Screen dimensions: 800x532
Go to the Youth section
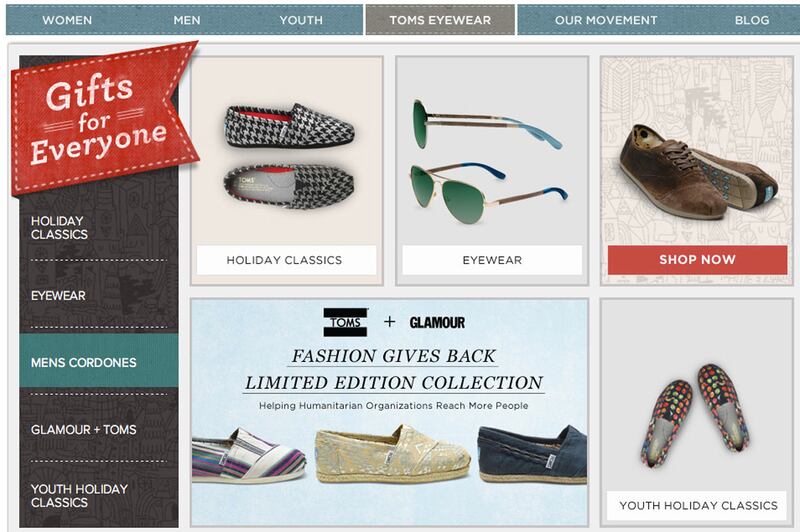pos(301,20)
